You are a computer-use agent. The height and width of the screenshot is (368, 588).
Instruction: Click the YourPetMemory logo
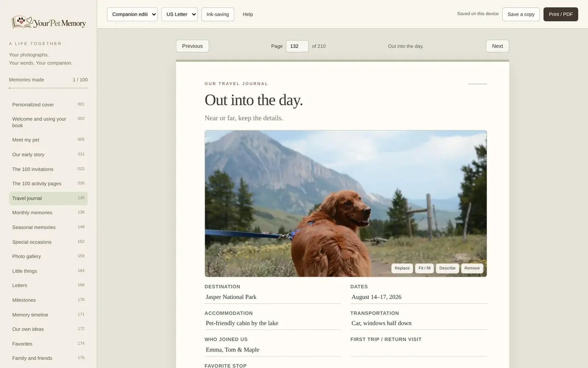point(49,22)
